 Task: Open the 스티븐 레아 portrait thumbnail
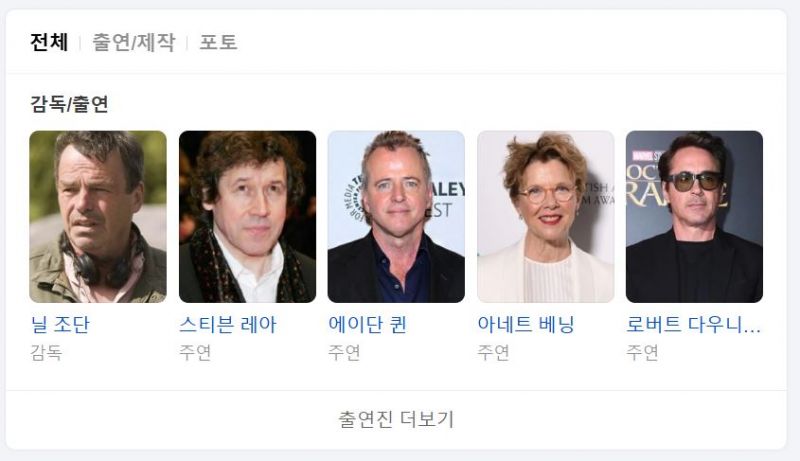click(x=247, y=217)
